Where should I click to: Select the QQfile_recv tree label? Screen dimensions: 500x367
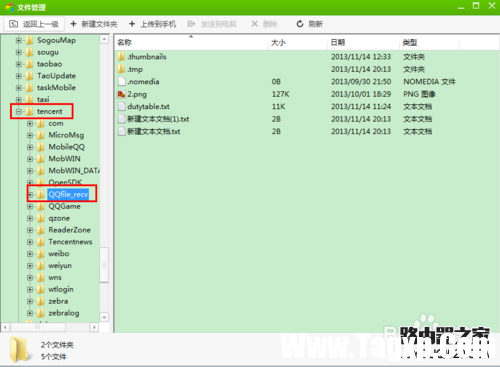[68, 194]
